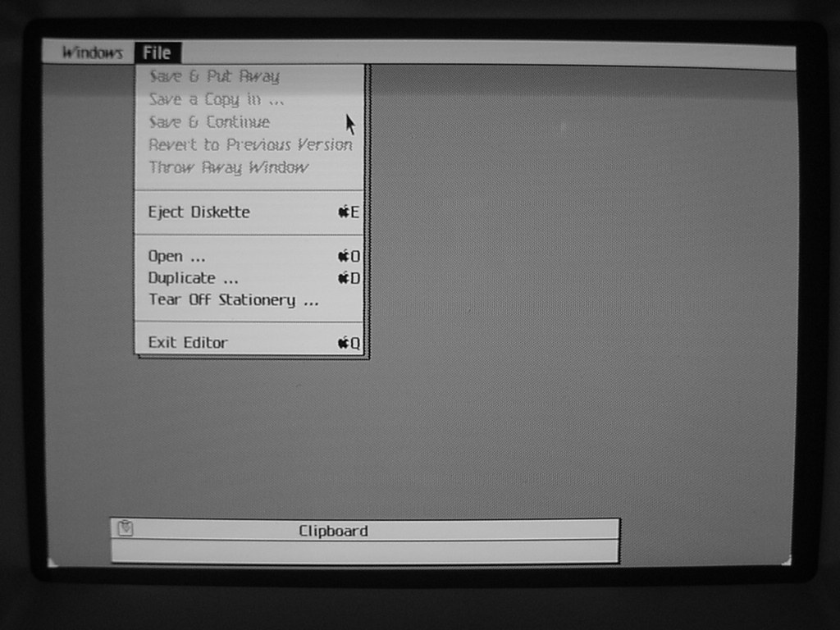Click Apple symbol next to Open

click(x=344, y=256)
